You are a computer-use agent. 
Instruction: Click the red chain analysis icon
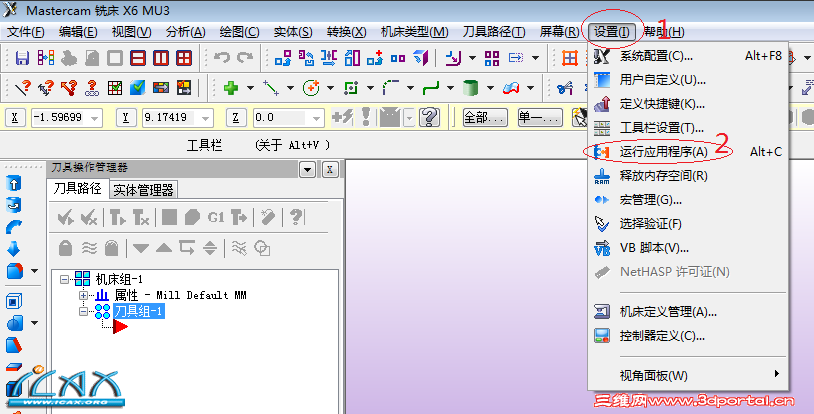(x=92, y=88)
